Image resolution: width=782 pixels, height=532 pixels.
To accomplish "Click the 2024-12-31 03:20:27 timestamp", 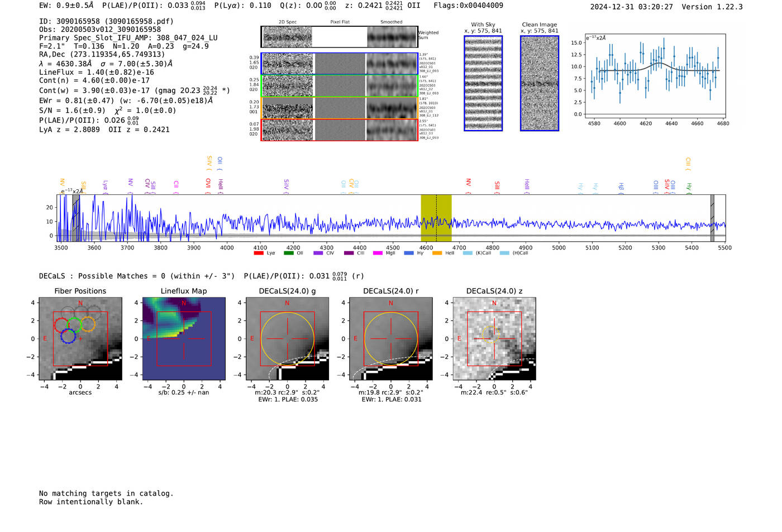I will (632, 7).
